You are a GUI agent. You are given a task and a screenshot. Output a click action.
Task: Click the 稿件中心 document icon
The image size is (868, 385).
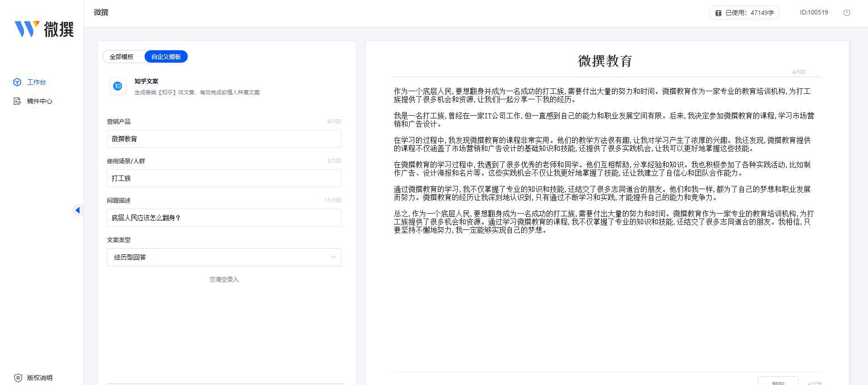(x=17, y=101)
